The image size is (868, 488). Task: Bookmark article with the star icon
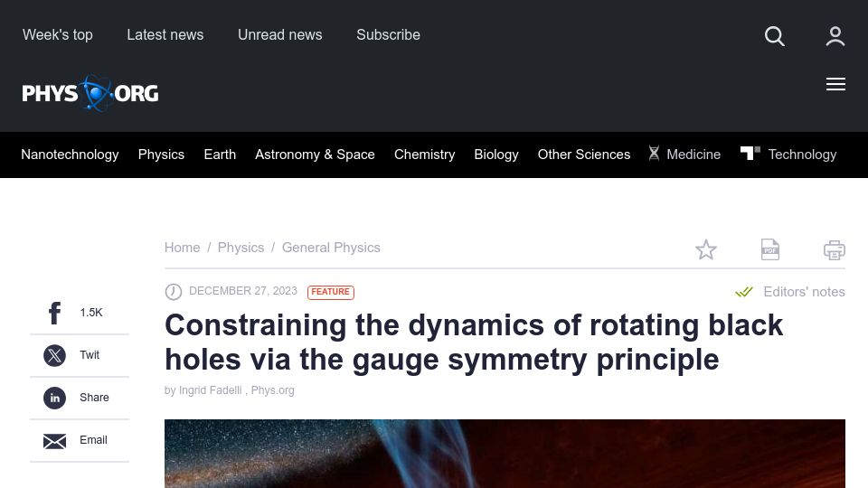pos(706,249)
